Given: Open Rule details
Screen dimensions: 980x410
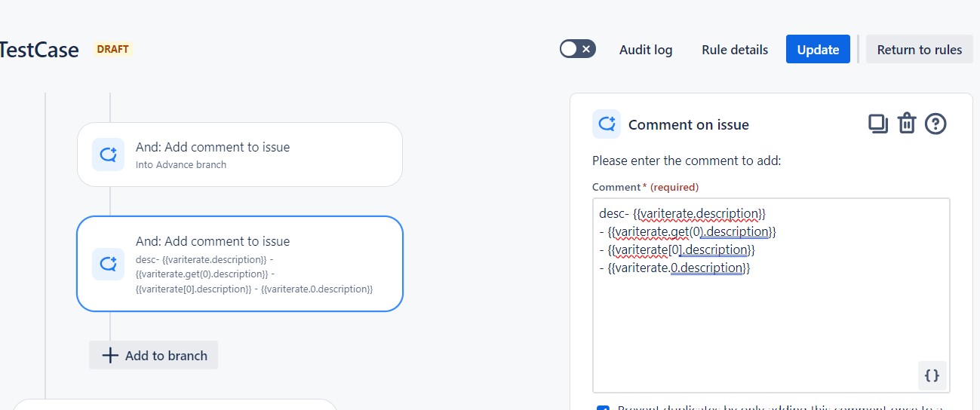Looking at the screenshot, I should pyautogui.click(x=735, y=50).
